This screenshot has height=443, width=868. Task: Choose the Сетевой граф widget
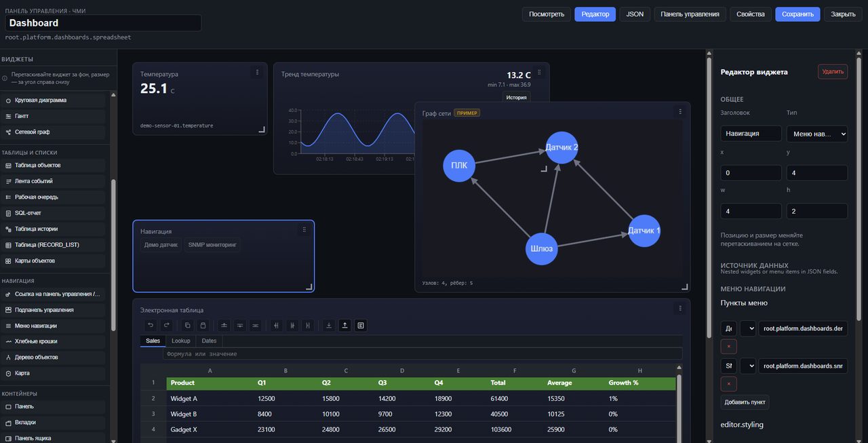click(54, 132)
